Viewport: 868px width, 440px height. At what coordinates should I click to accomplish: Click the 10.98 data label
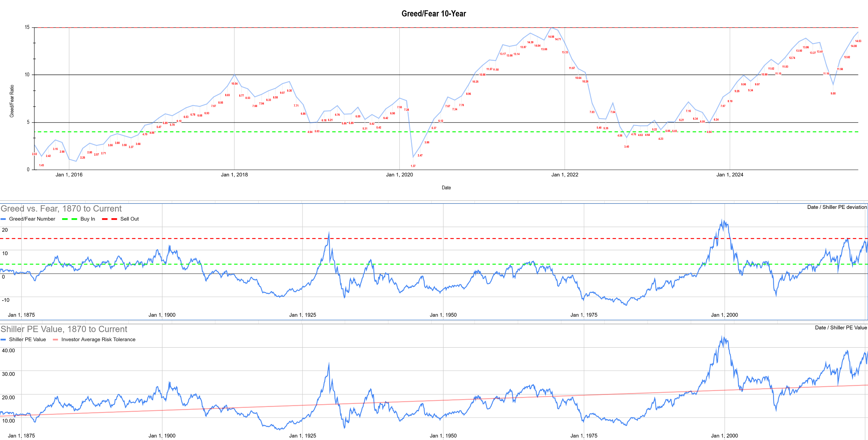coord(483,75)
